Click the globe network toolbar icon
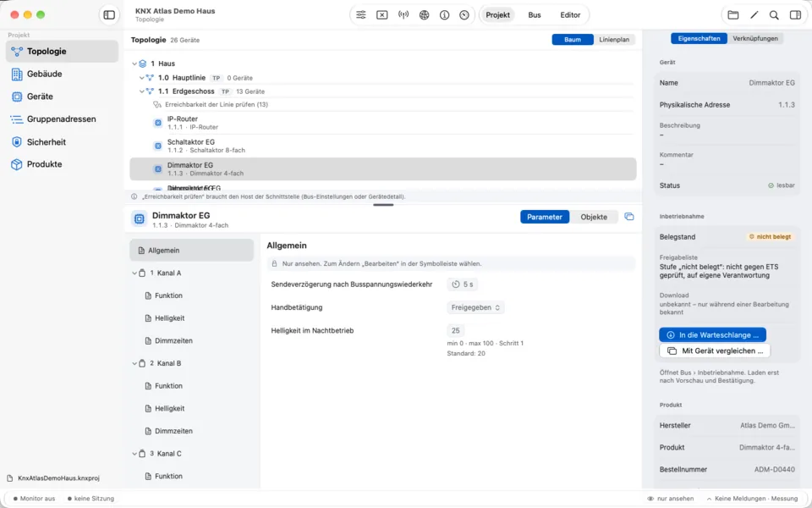Viewport: 812px width, 508px height. coord(424,15)
